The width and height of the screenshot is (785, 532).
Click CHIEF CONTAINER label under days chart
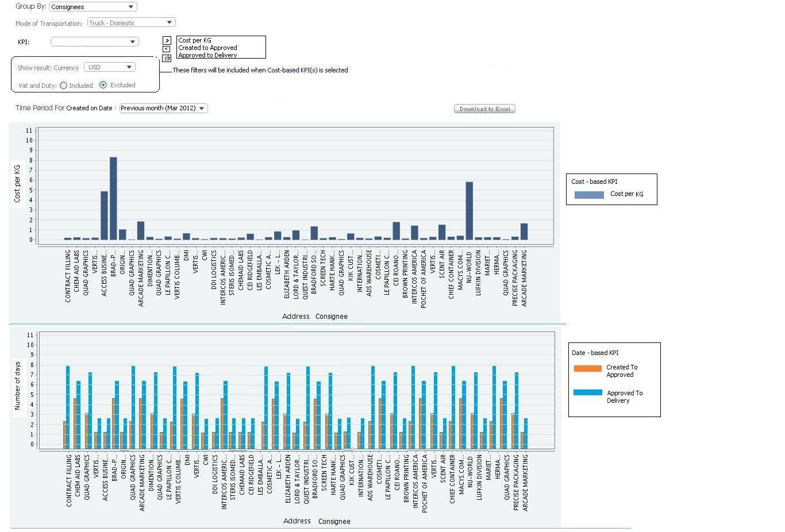(452, 479)
